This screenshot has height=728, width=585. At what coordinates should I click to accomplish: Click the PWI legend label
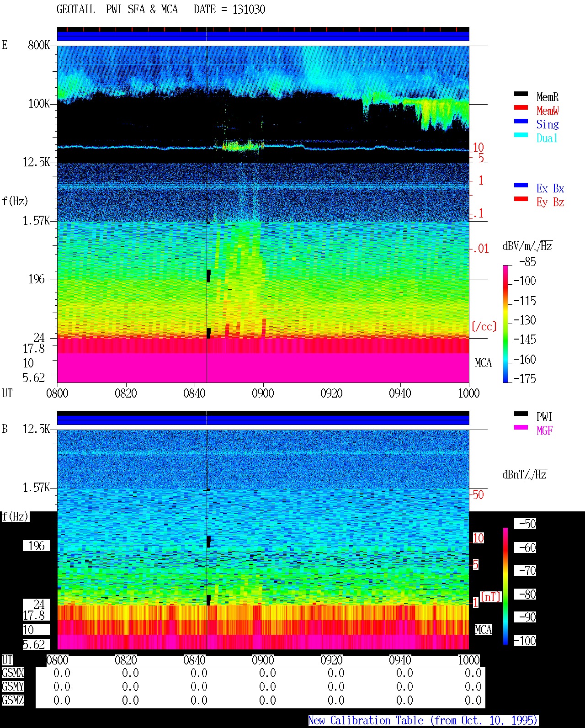tap(544, 417)
